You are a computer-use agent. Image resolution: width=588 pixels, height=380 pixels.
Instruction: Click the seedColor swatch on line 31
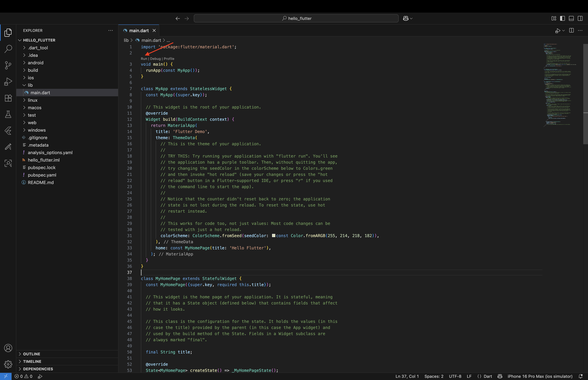click(x=273, y=235)
